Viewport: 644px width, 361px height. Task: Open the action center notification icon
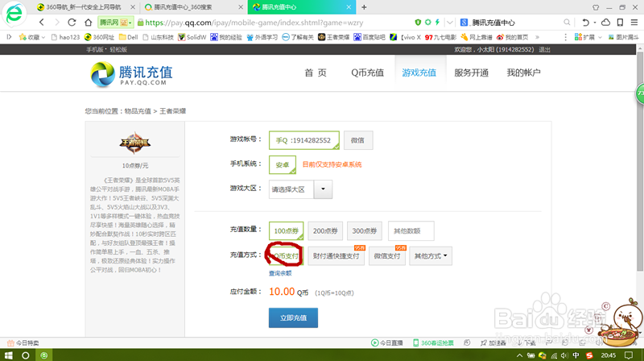[x=629, y=355]
